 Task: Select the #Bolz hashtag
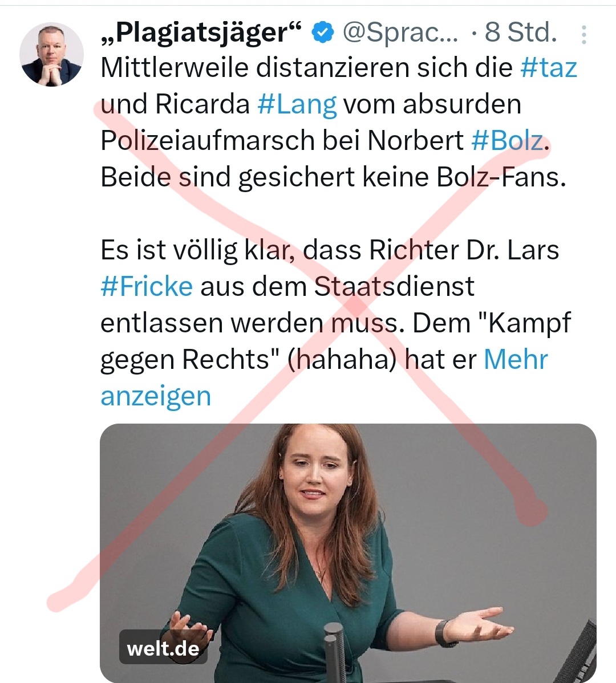pyautogui.click(x=508, y=141)
